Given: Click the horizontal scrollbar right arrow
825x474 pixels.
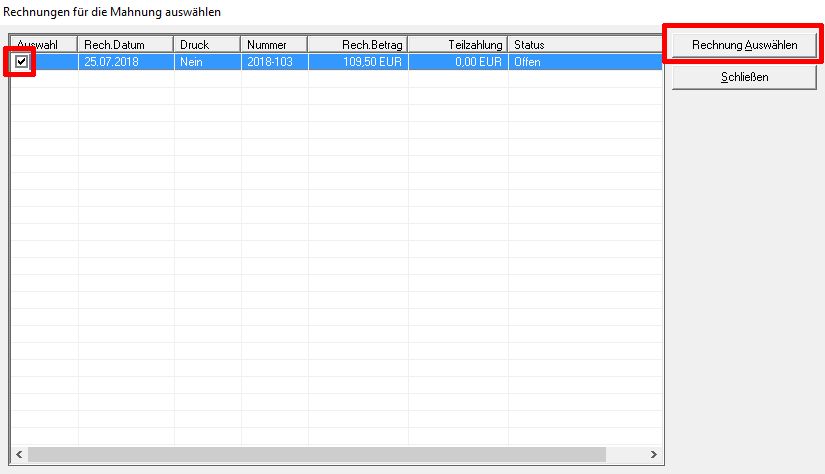Looking at the screenshot, I should (x=654, y=454).
